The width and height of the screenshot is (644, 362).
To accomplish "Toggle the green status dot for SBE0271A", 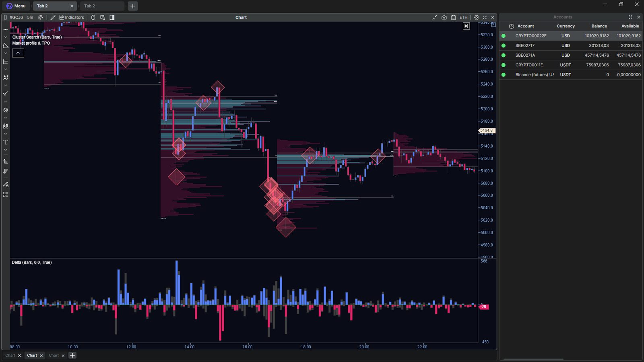I will pyautogui.click(x=504, y=55).
